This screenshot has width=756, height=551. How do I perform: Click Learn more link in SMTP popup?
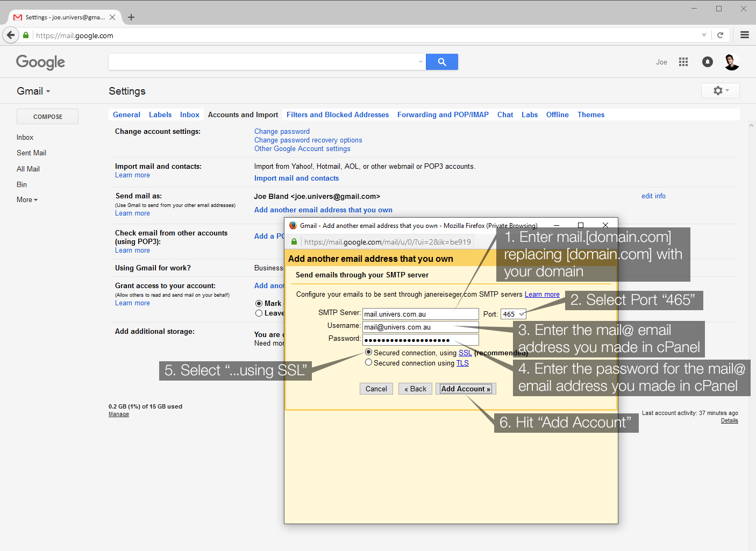pyautogui.click(x=542, y=294)
